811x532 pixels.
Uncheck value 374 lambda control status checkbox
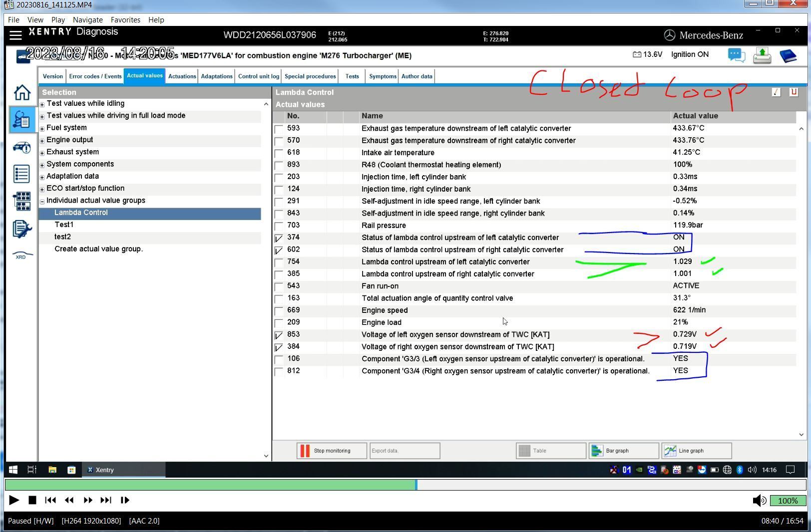tap(279, 239)
